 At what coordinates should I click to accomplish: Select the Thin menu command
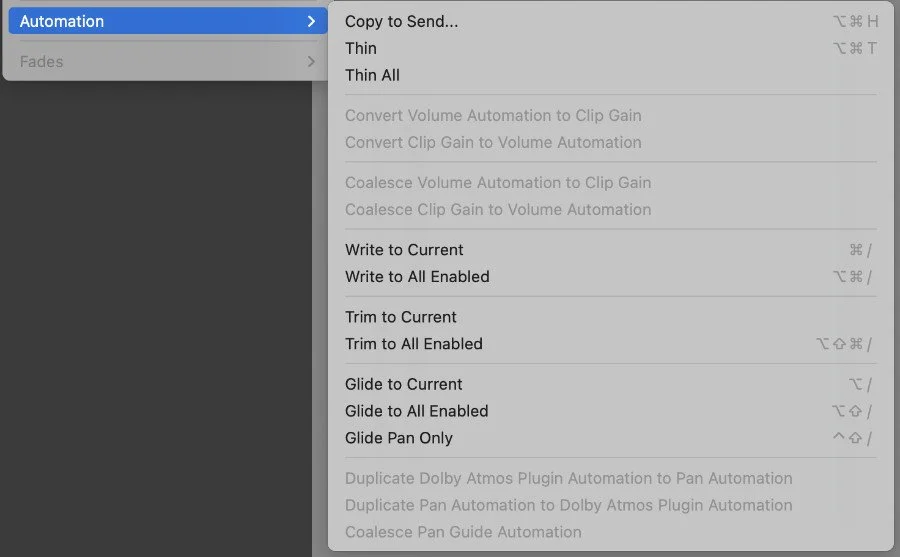click(x=611, y=48)
